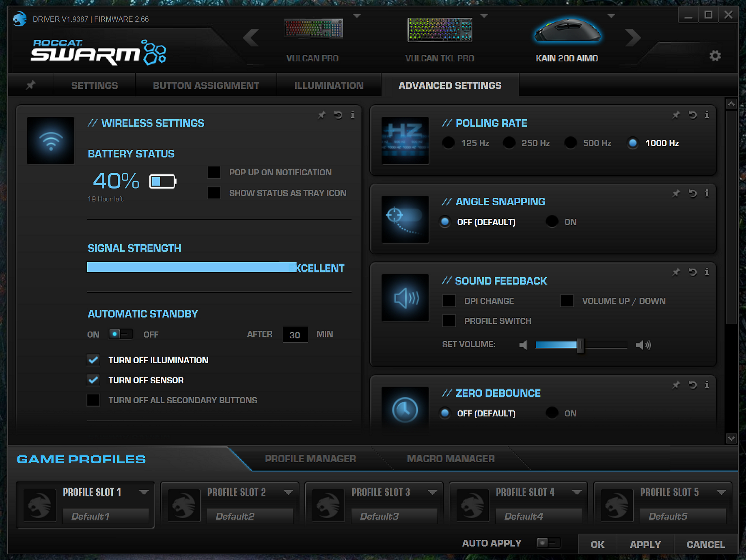Pin the Wireless Settings panel
The image size is (746, 560).
point(321,115)
